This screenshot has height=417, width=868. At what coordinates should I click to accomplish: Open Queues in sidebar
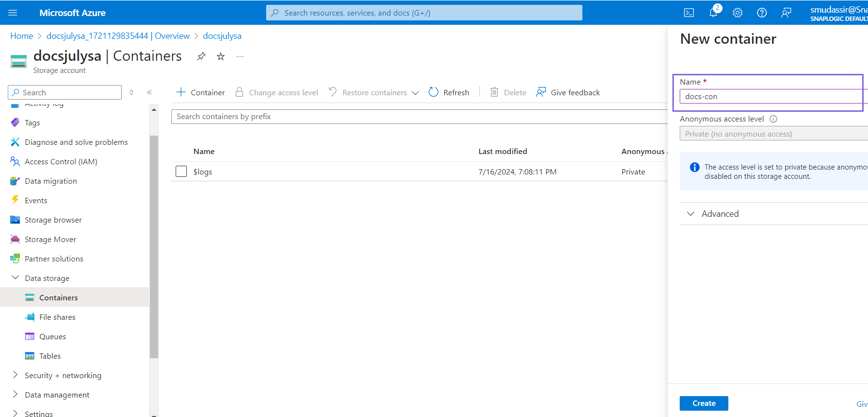click(53, 336)
